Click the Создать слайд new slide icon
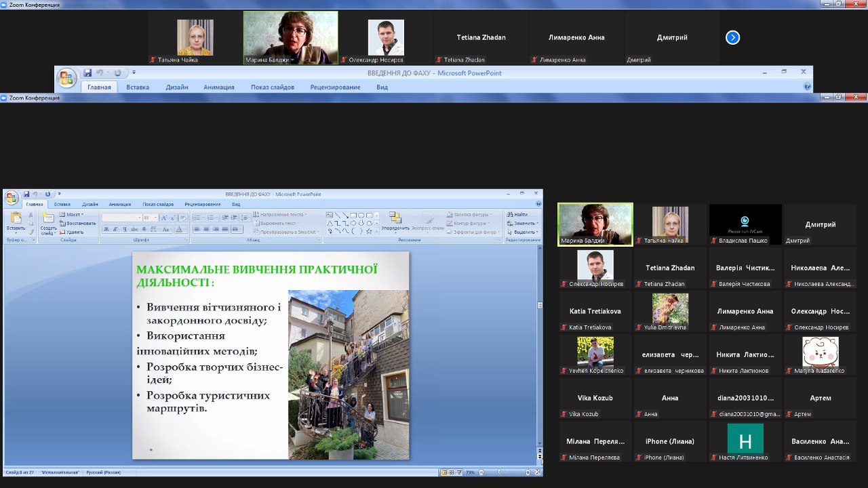The width and height of the screenshot is (868, 488). pos(48,219)
